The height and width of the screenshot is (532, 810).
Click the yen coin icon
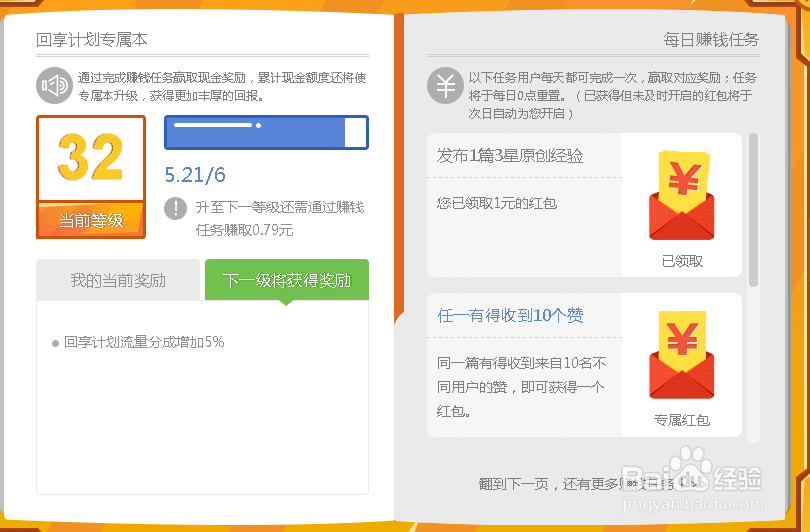click(444, 85)
